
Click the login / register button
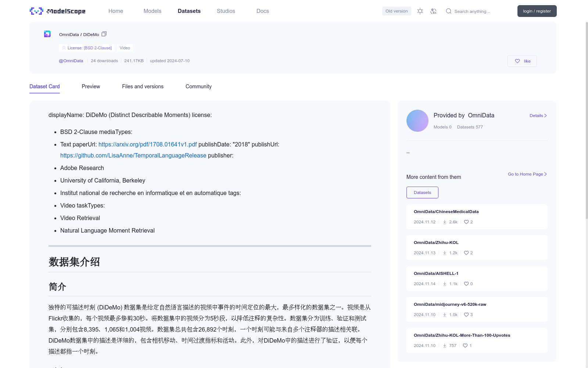pyautogui.click(x=537, y=11)
